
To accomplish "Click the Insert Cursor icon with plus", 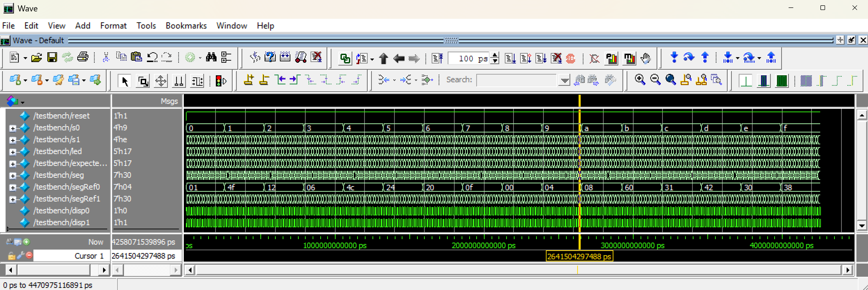I will [x=249, y=80].
